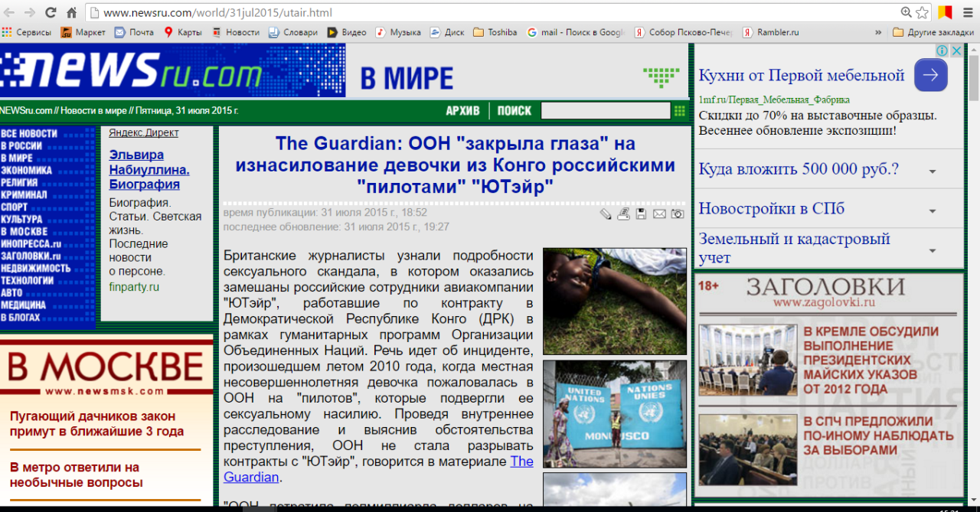Show more bookmarks with the double chevron

(878, 32)
